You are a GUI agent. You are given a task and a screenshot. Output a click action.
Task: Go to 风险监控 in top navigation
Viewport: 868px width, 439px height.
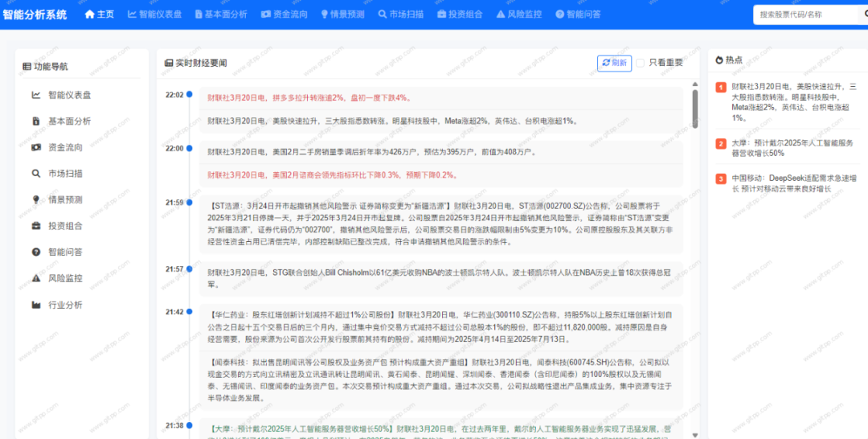(x=519, y=14)
